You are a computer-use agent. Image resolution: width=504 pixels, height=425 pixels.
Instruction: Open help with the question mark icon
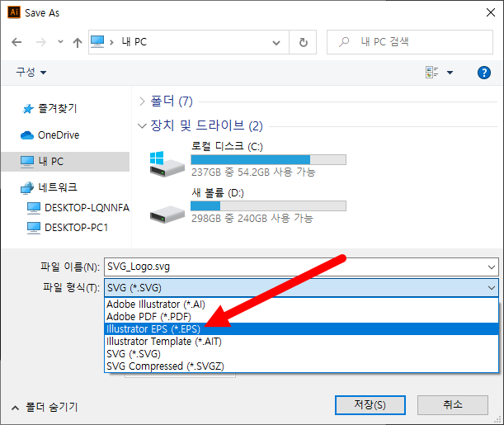click(x=483, y=73)
